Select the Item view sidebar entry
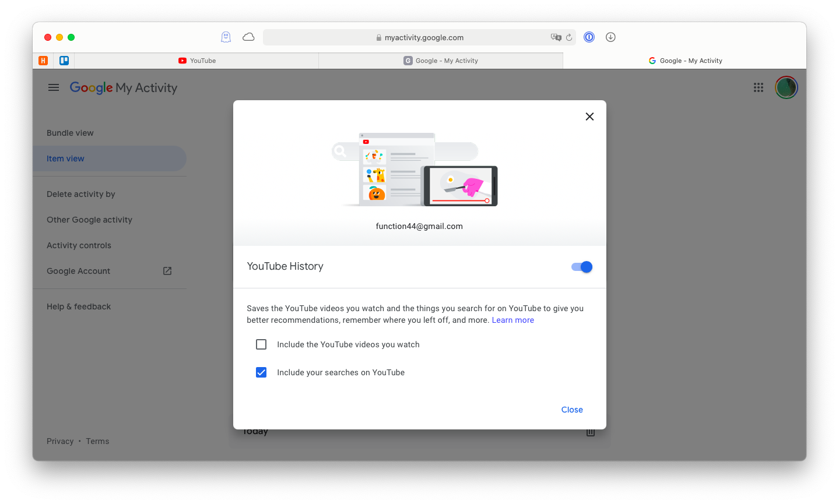Viewport: 839px width, 504px height. coord(65,158)
